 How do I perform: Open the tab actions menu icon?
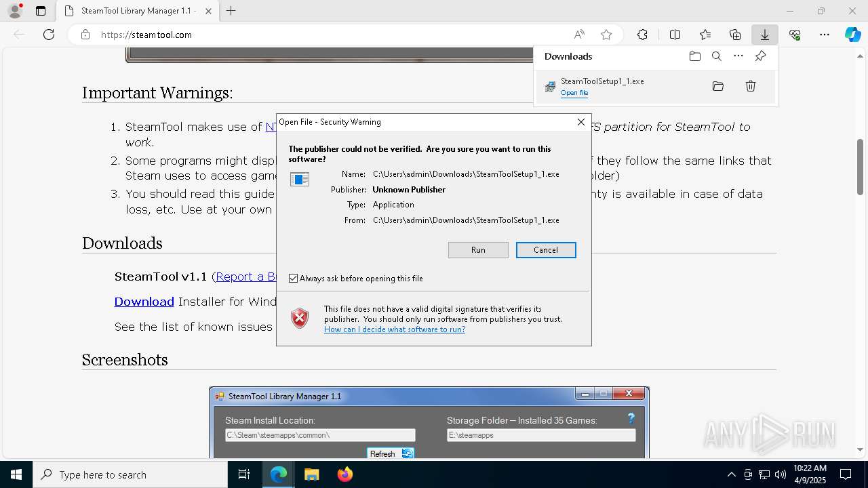pos(41,11)
